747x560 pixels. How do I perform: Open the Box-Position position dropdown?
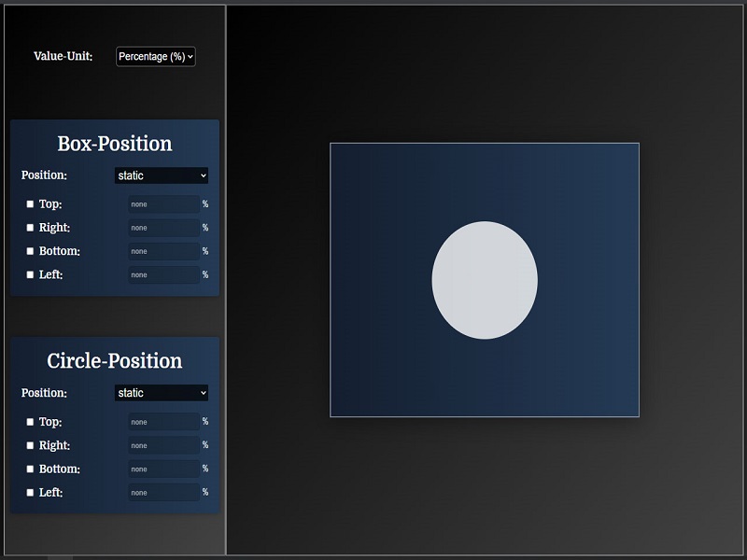click(161, 175)
